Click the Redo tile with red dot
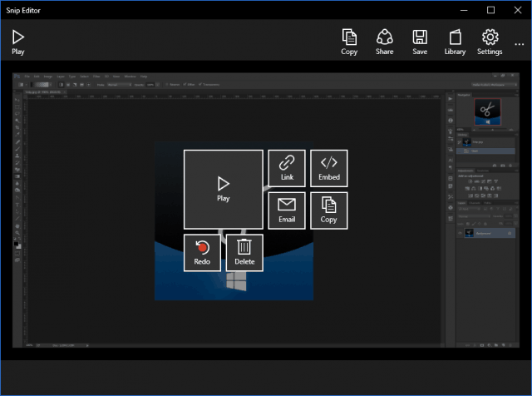Screen dimensions: 532x396 pyautogui.click(x=202, y=253)
